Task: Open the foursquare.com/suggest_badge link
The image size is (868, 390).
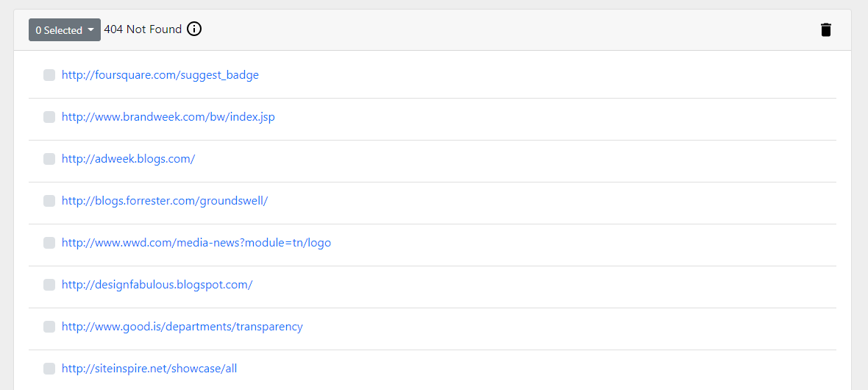Action: (x=160, y=75)
